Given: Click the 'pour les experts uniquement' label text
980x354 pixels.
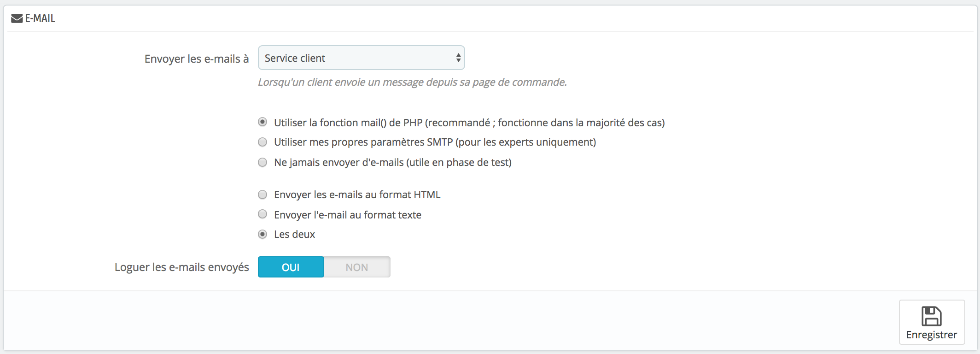Looking at the screenshot, I should click(x=525, y=142).
